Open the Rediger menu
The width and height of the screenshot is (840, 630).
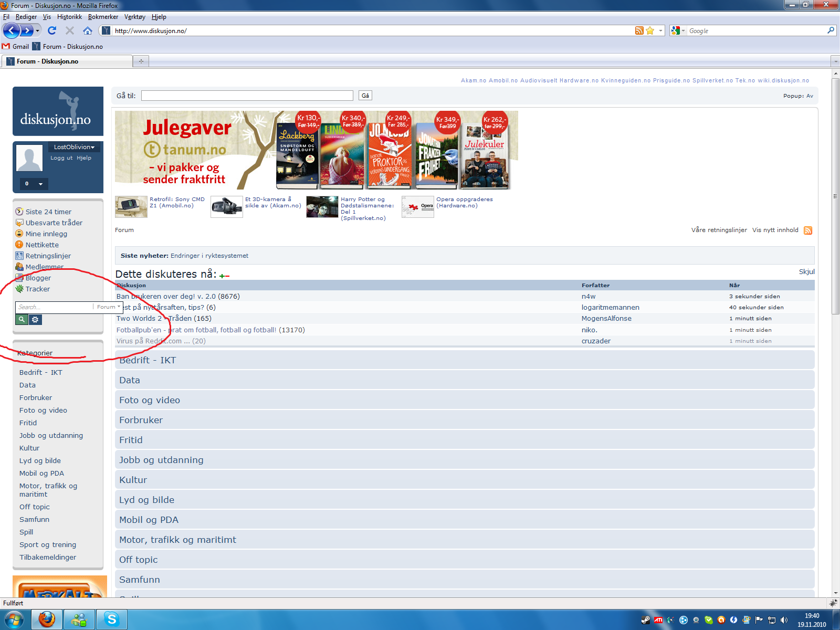pos(26,17)
